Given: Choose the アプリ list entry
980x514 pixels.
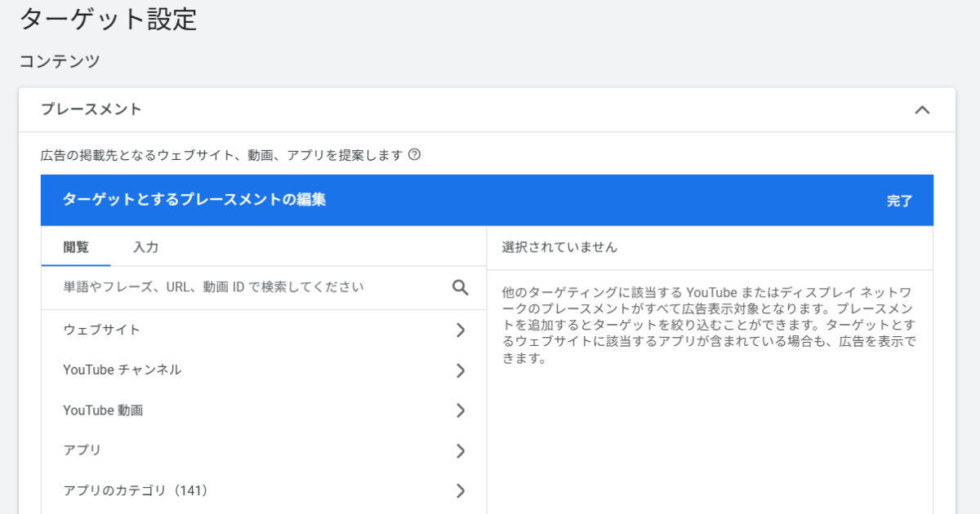Looking at the screenshot, I should coord(82,450).
